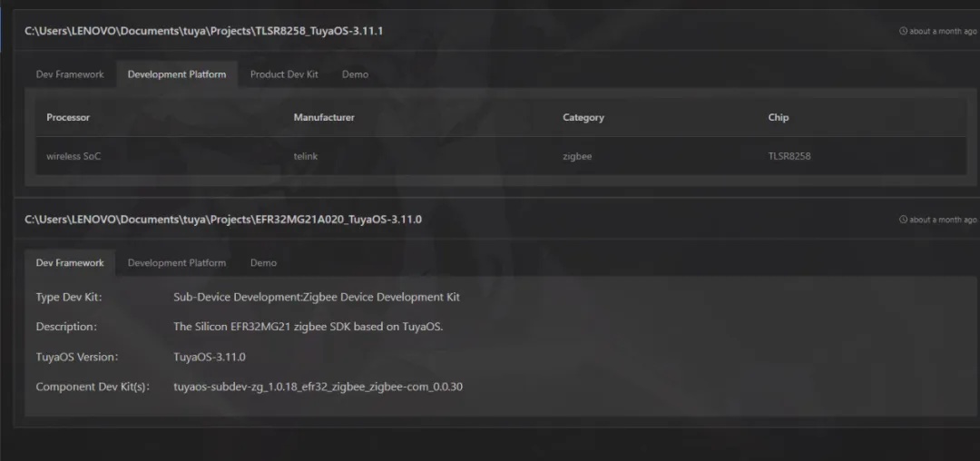Click clock icon beside TLSR8258 project timestamp
Image resolution: width=980 pixels, height=461 pixels.
click(x=903, y=31)
